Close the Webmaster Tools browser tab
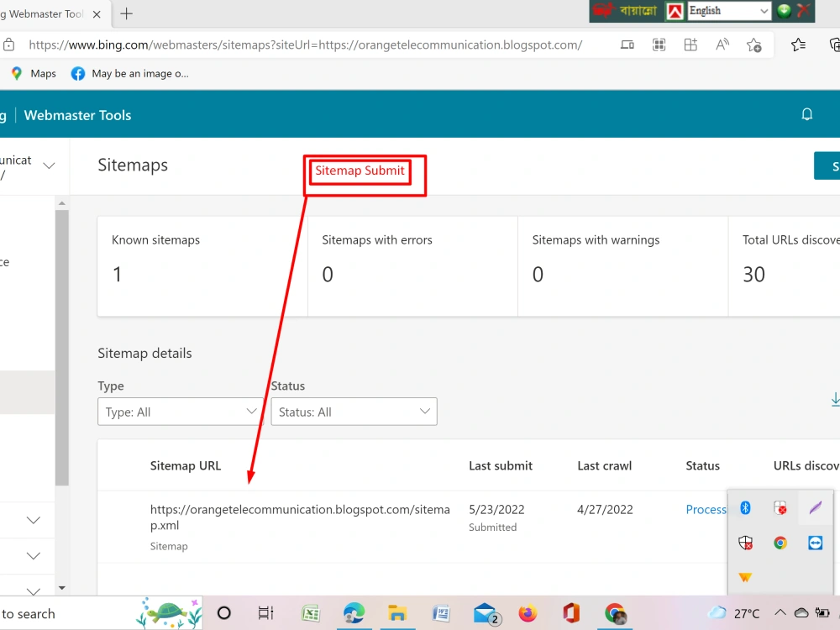The image size is (840, 630). [x=97, y=14]
